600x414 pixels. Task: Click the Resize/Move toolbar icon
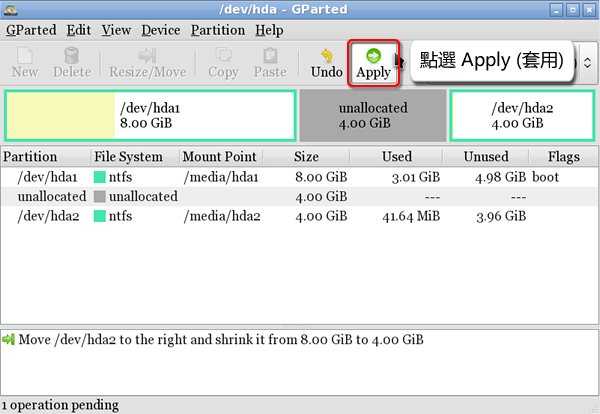pyautogui.click(x=147, y=56)
